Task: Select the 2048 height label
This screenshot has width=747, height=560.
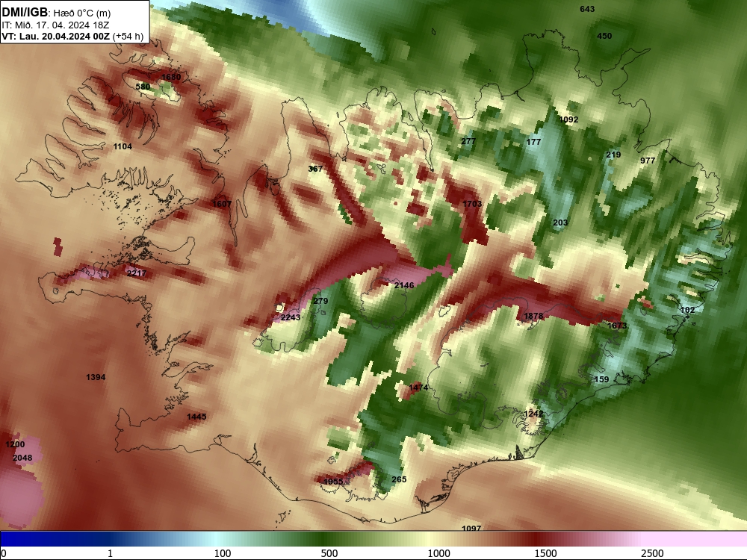Action: [22, 458]
